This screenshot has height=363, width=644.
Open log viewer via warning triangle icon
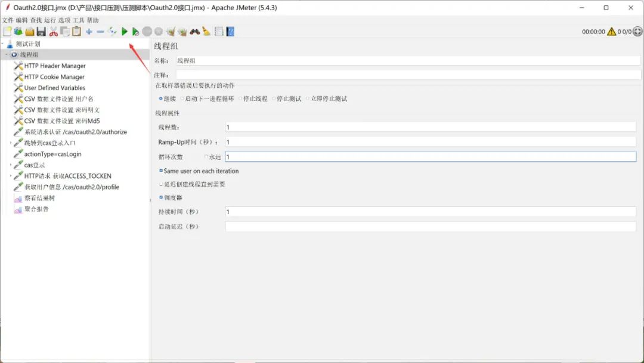click(x=612, y=32)
